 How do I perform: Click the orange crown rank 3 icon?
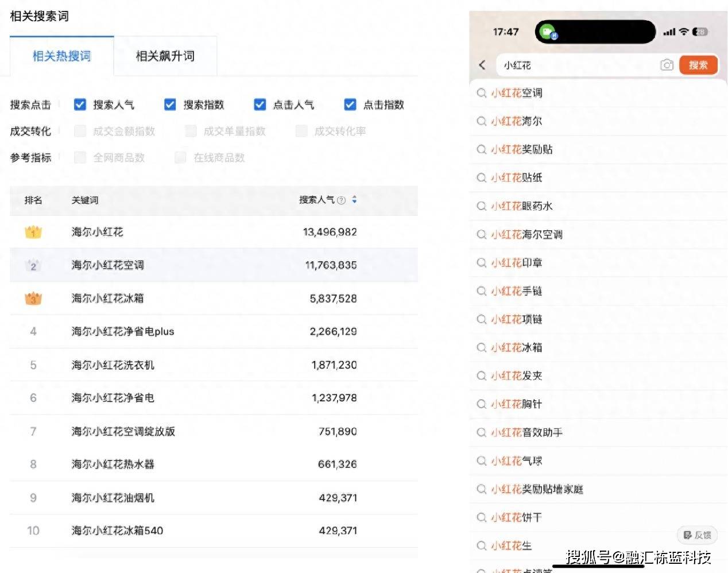point(33,299)
